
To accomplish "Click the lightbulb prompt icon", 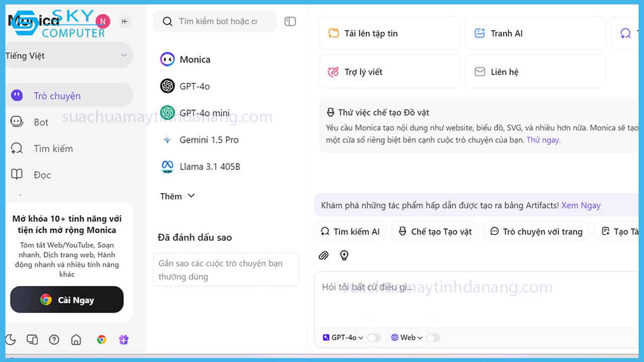I will (344, 255).
